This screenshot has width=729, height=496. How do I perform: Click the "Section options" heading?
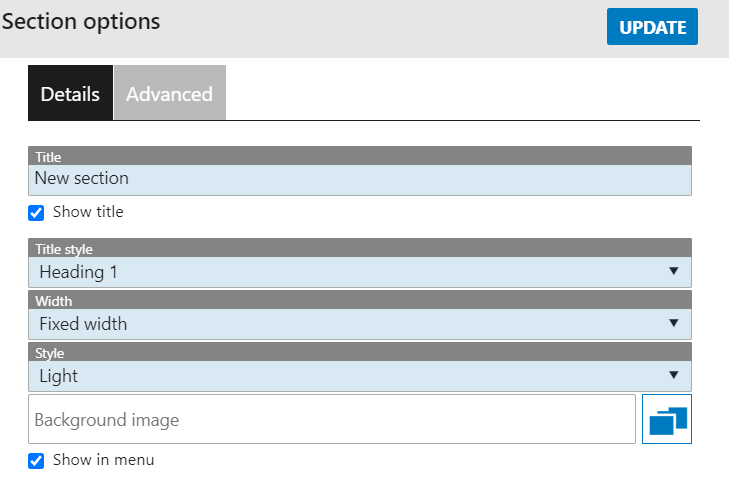point(81,21)
